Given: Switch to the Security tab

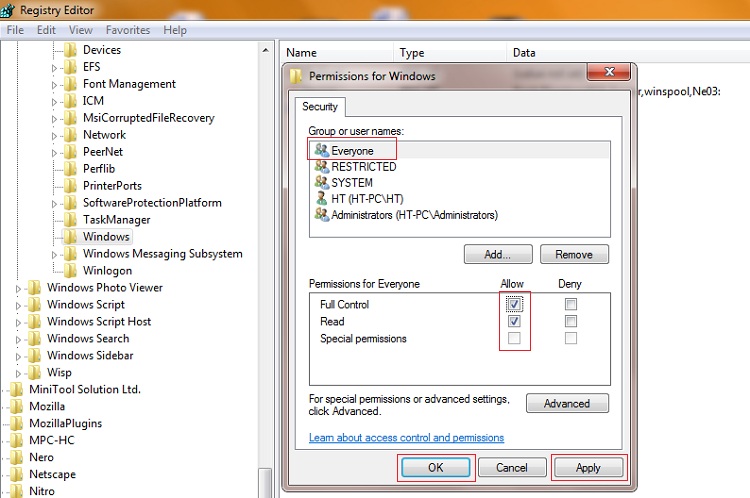Looking at the screenshot, I should coord(320,106).
